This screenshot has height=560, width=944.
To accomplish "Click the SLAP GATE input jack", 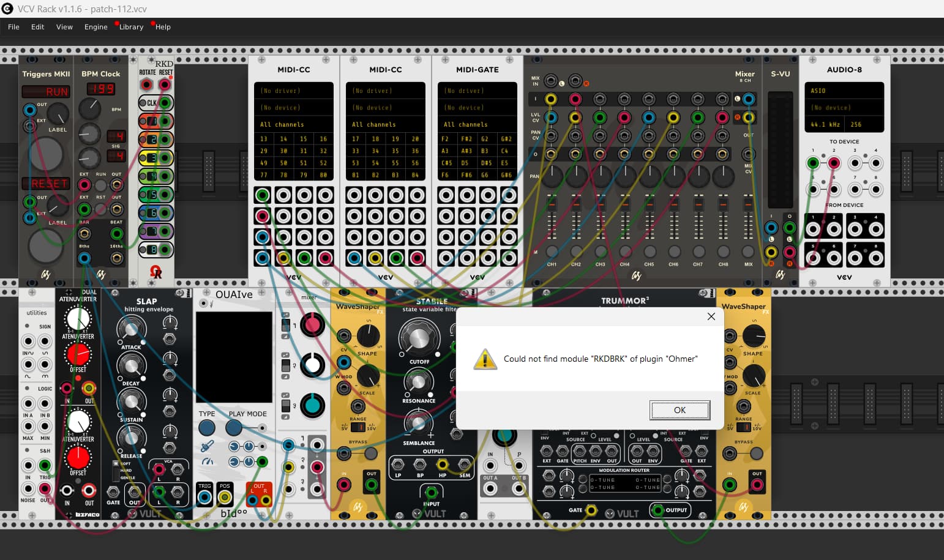I will click(113, 491).
